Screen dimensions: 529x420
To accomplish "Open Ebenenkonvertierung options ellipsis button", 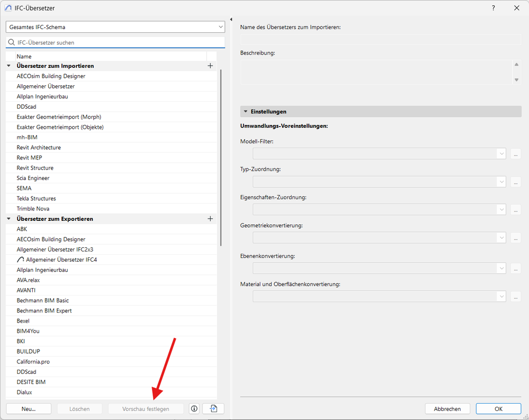I will (x=516, y=269).
